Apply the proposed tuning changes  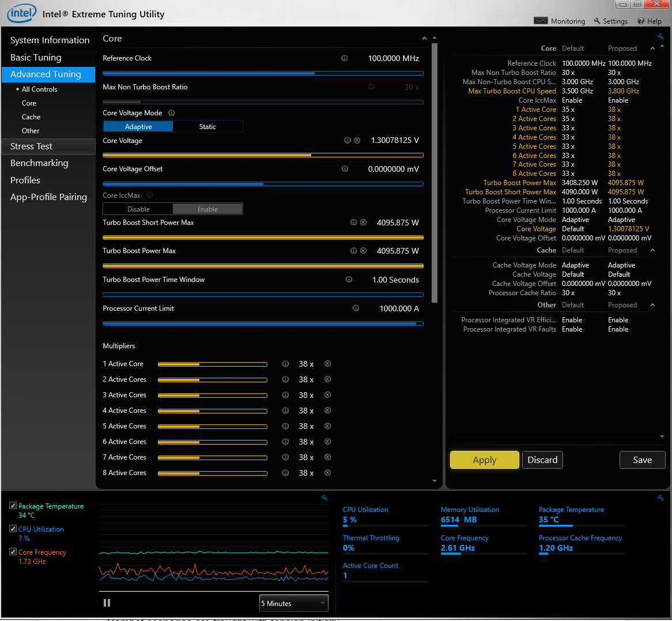484,460
